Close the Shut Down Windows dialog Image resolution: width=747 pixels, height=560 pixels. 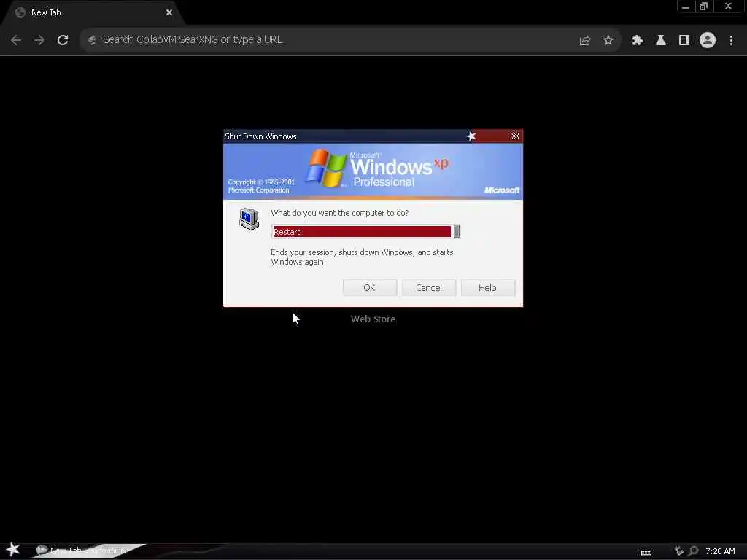tap(515, 136)
